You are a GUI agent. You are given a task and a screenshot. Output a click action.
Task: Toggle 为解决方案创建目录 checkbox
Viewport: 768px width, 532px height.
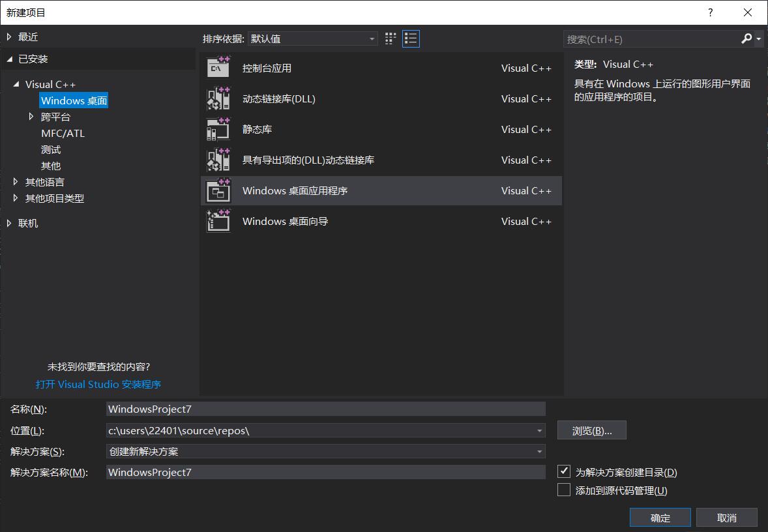564,471
